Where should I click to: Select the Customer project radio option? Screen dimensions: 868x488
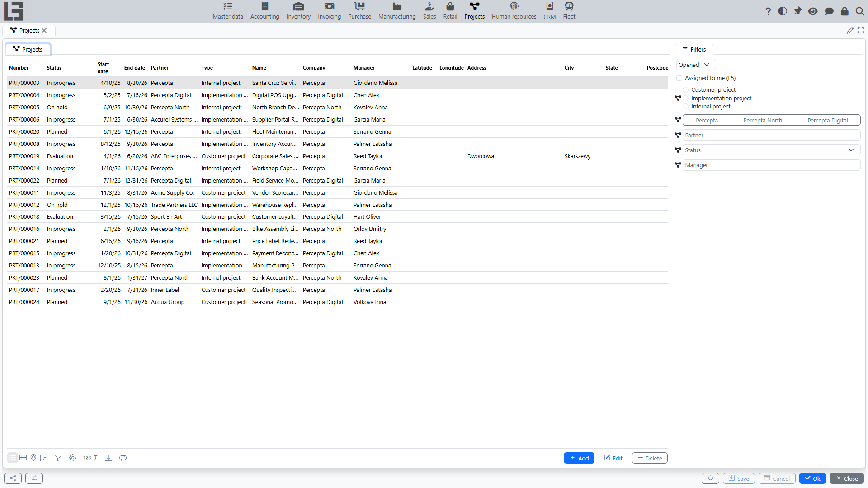pos(686,90)
